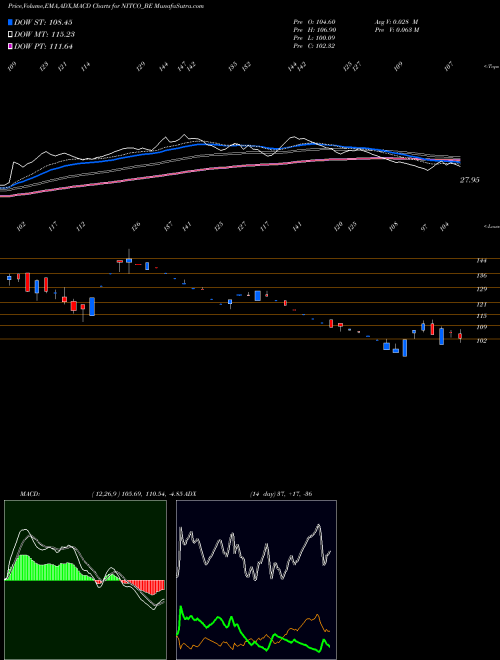Click the 115 price axis label
Image resolution: width=500 pixels, height=660 pixels.
(481, 316)
